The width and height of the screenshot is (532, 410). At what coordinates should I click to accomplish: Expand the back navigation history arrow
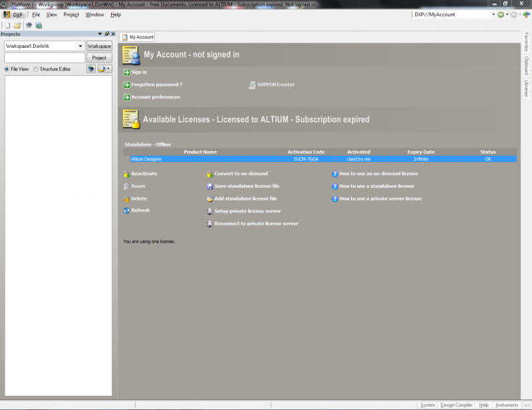pos(507,15)
